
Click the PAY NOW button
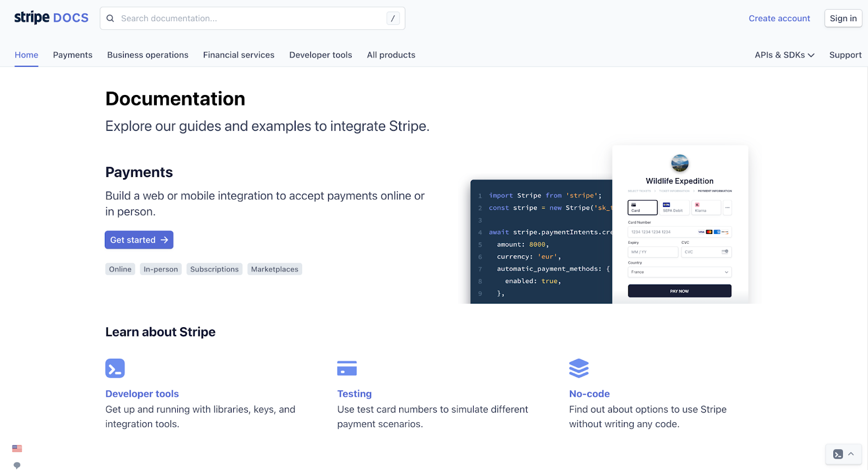(x=680, y=291)
